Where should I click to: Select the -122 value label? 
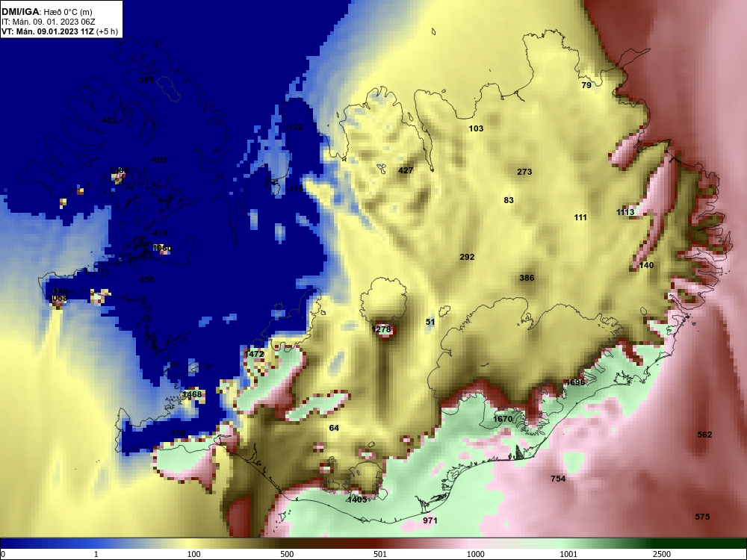(x=294, y=127)
